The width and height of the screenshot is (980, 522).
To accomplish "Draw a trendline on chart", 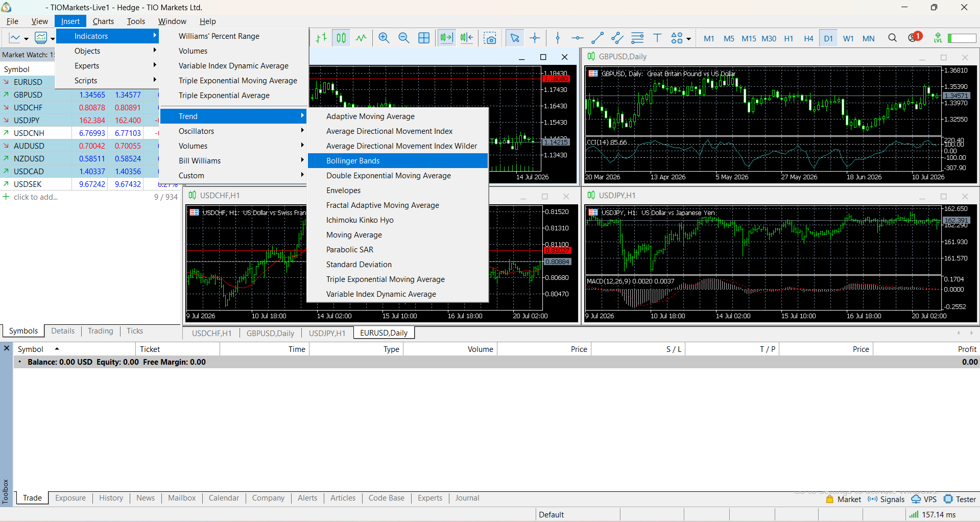I will (x=597, y=38).
